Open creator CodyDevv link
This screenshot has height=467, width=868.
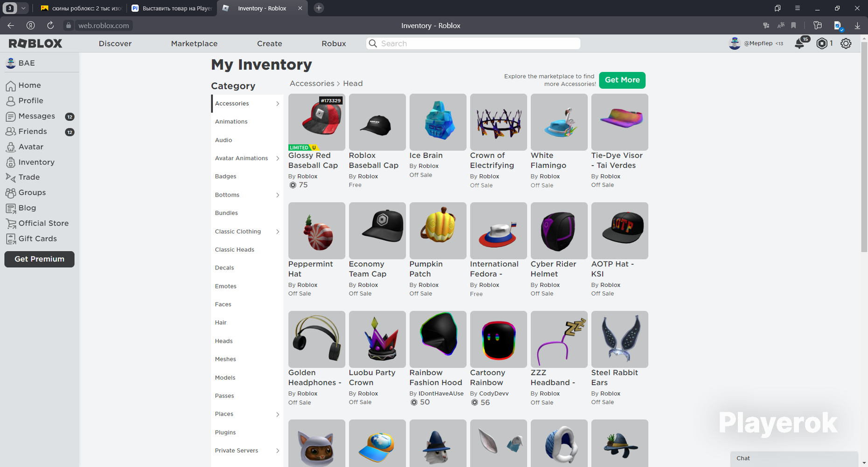(494, 394)
